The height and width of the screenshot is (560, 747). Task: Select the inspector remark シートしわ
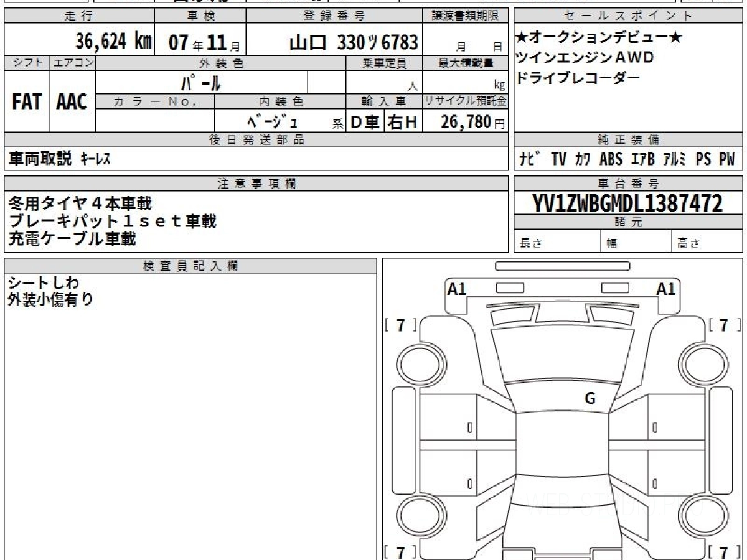pyautogui.click(x=44, y=283)
